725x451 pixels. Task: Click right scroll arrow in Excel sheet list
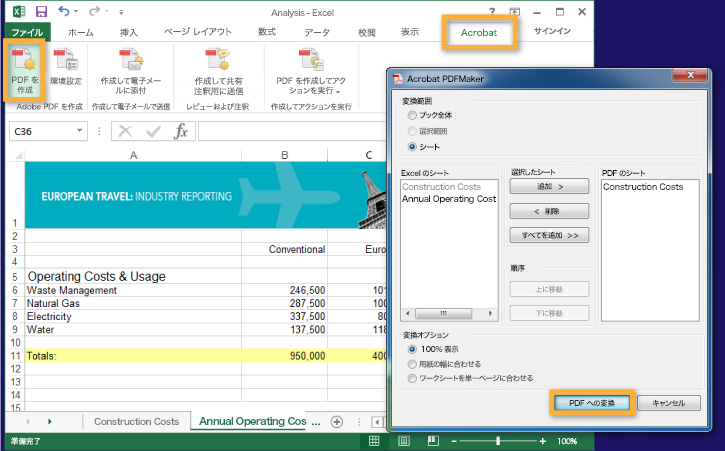coord(491,313)
